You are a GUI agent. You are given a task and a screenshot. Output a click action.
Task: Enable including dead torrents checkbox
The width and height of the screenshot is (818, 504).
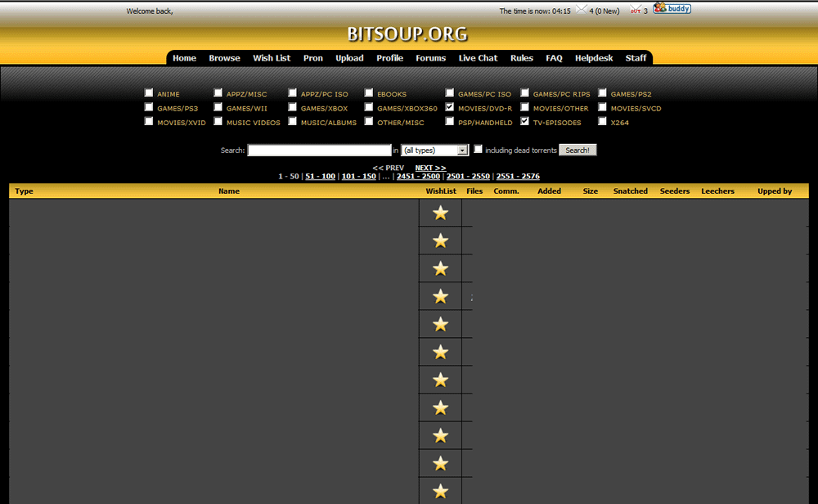click(478, 149)
